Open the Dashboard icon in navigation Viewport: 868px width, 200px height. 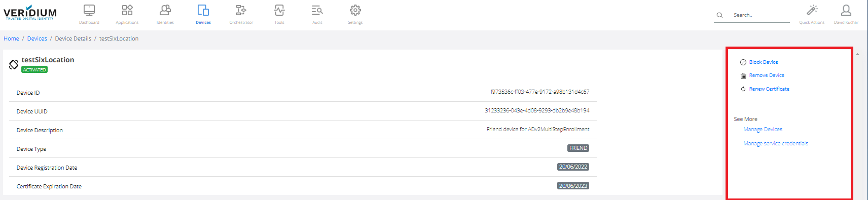click(89, 10)
